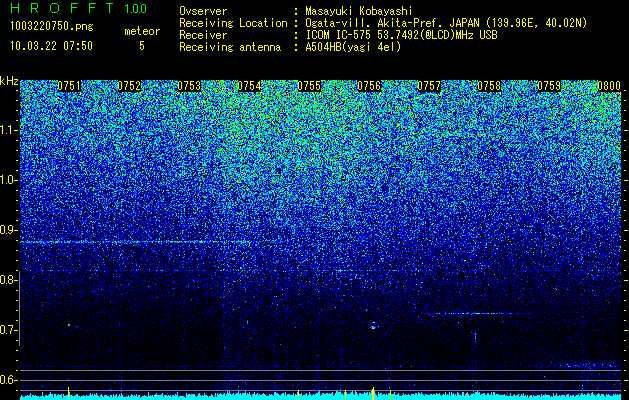Click the 0757 time label
This screenshot has width=629, height=400.
429,86
